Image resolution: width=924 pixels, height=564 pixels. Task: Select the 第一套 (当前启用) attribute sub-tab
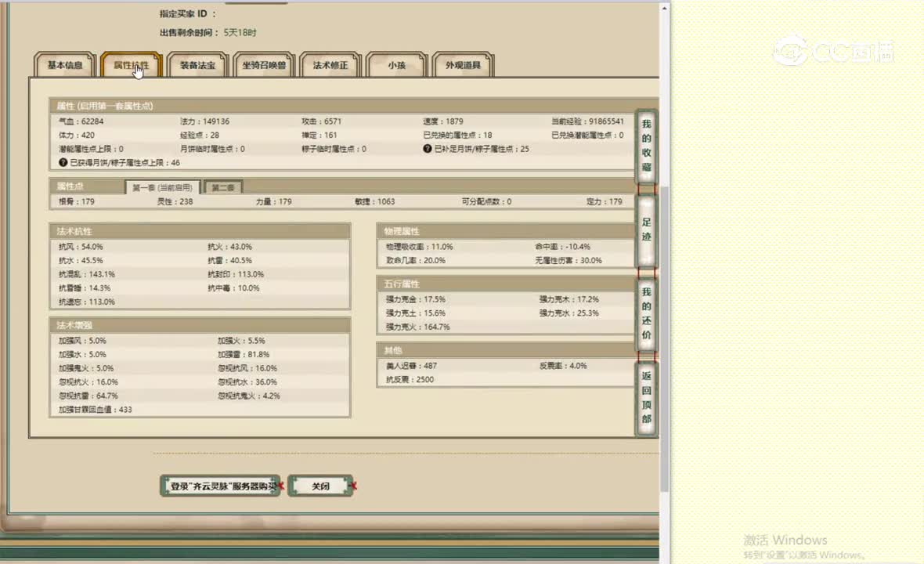(x=162, y=187)
